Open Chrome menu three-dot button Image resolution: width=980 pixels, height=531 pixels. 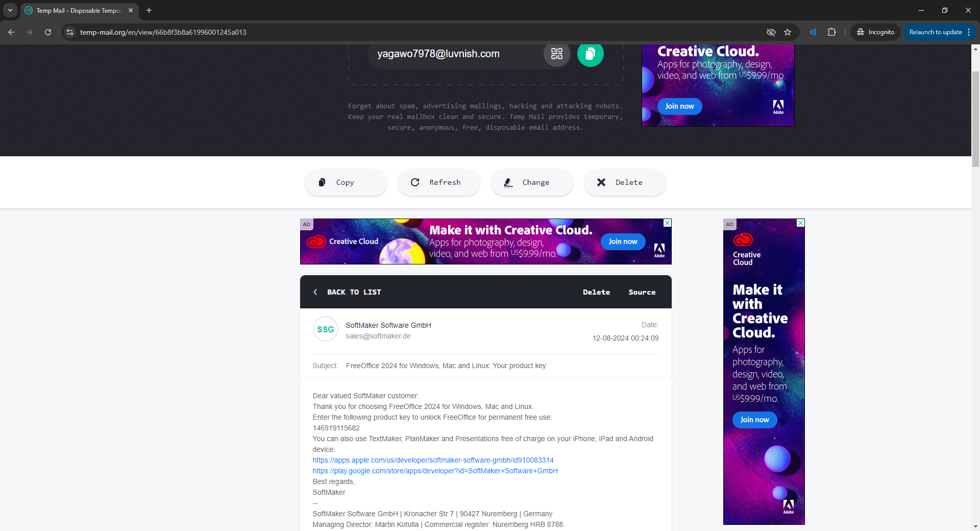tap(969, 32)
